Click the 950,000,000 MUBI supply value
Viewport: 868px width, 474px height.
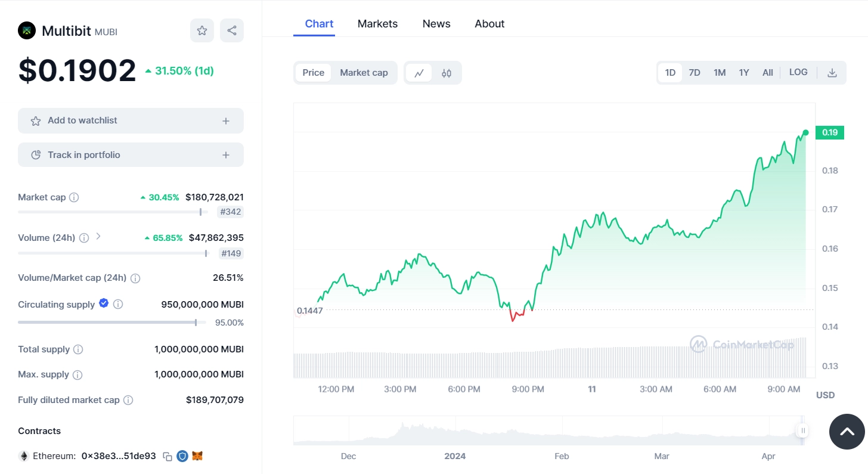[x=203, y=304]
